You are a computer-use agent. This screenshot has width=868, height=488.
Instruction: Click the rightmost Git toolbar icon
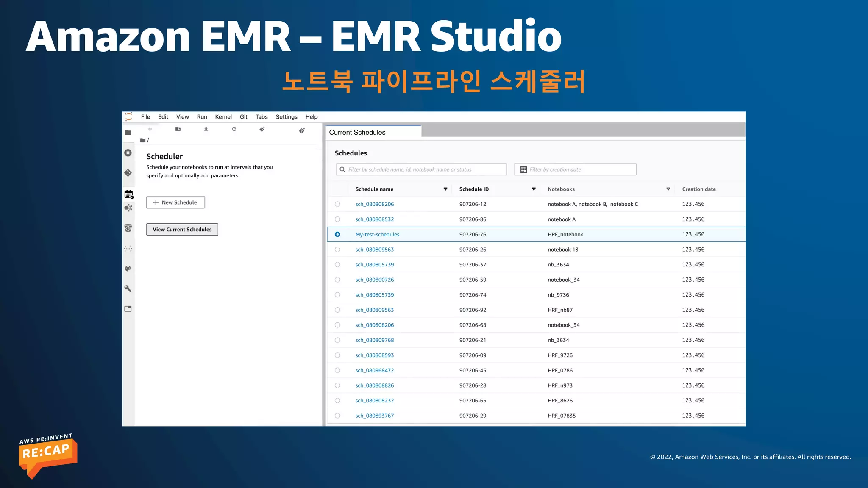tap(302, 130)
